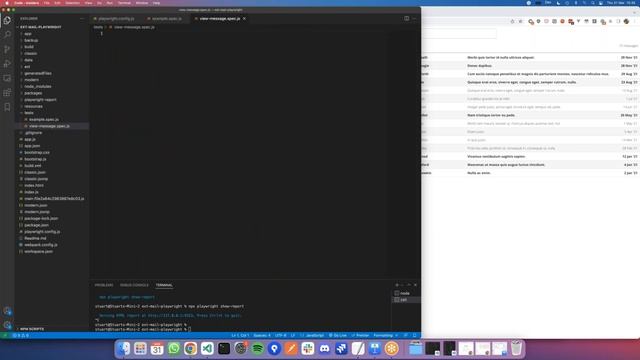The image size is (640, 360).
Task: Open the Manage gear icon
Action: [x=7, y=325]
